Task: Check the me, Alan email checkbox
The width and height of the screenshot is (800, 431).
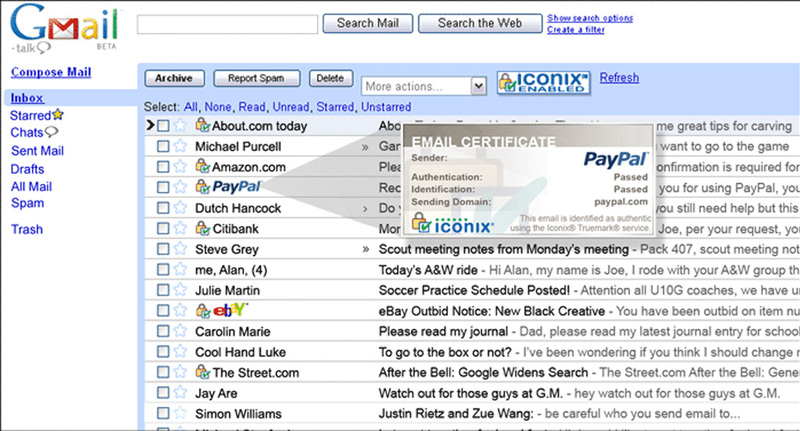Action: tap(163, 269)
